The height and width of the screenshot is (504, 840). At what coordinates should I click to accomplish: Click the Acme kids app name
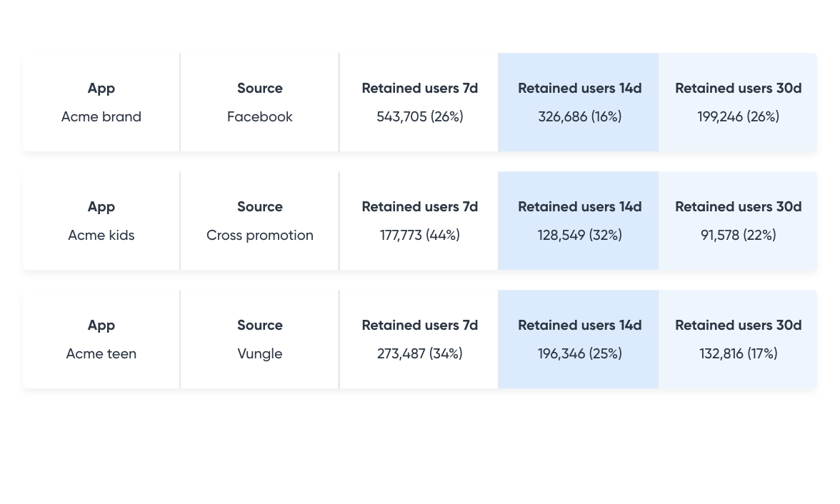tap(101, 235)
